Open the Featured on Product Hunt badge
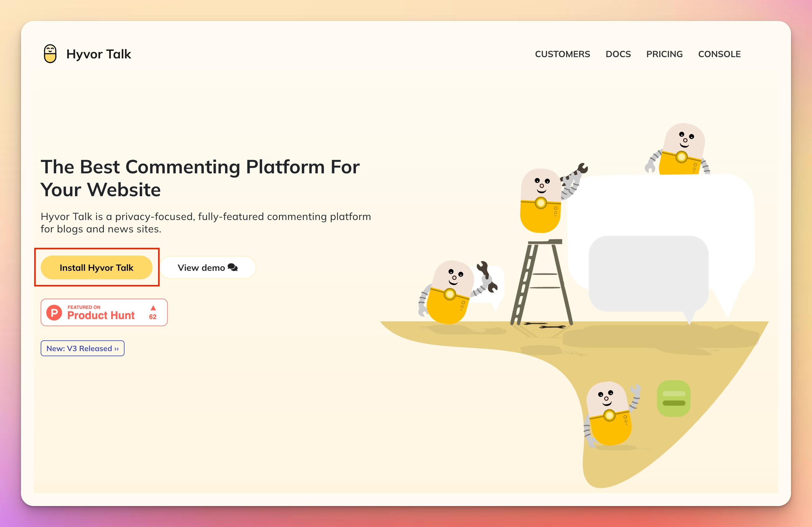 pos(104,313)
